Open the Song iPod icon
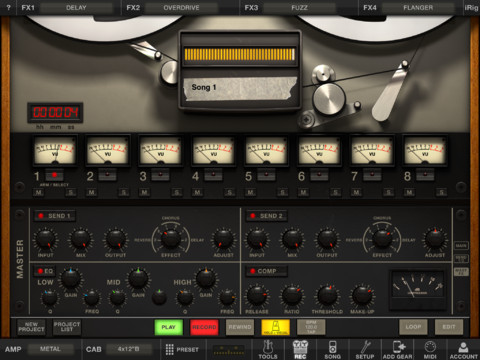480x360 pixels. pos(332,350)
